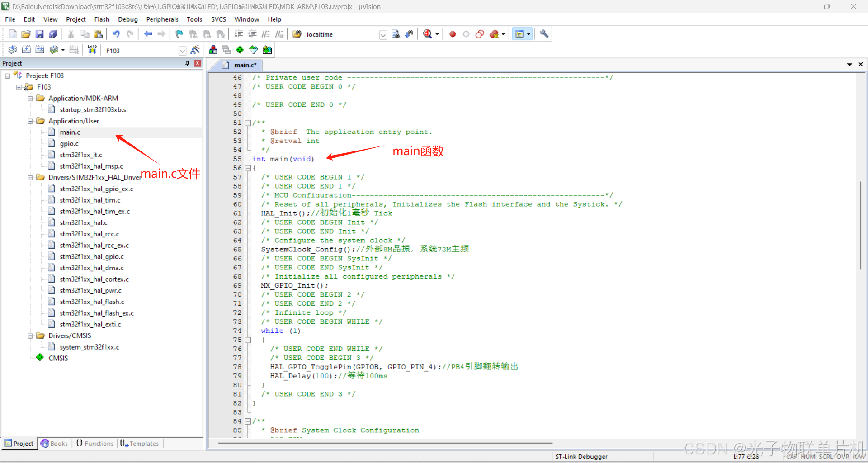Launch the Pack Installer
The image size is (868, 463).
267,50
